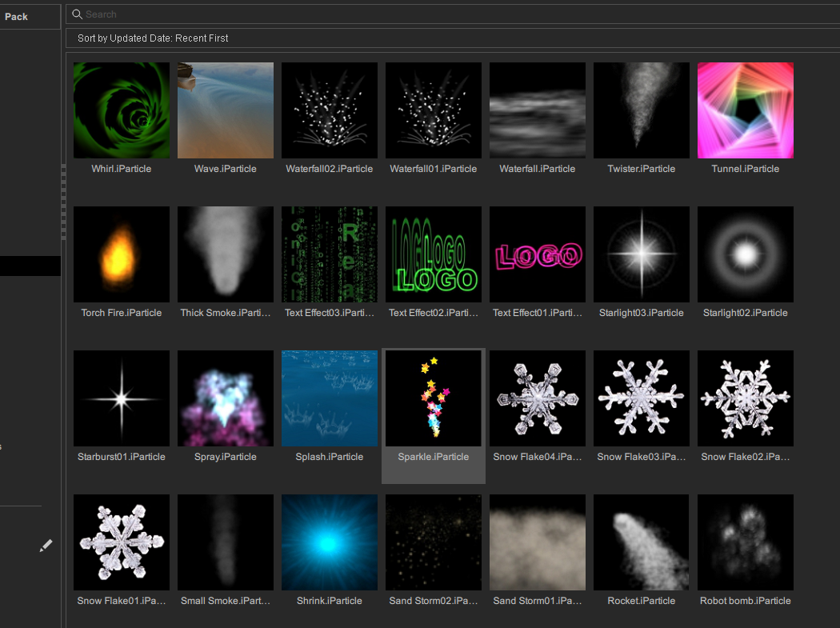This screenshot has height=628, width=840.
Task: Choose the Wave.iParticle effect
Action: point(226,110)
